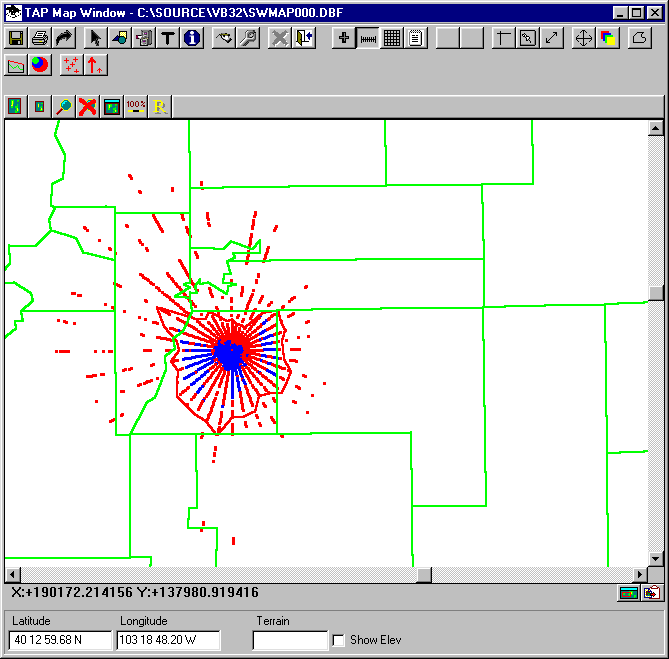This screenshot has height=659, width=669.
Task: Click the Longitude input field
Action: [x=168, y=640]
